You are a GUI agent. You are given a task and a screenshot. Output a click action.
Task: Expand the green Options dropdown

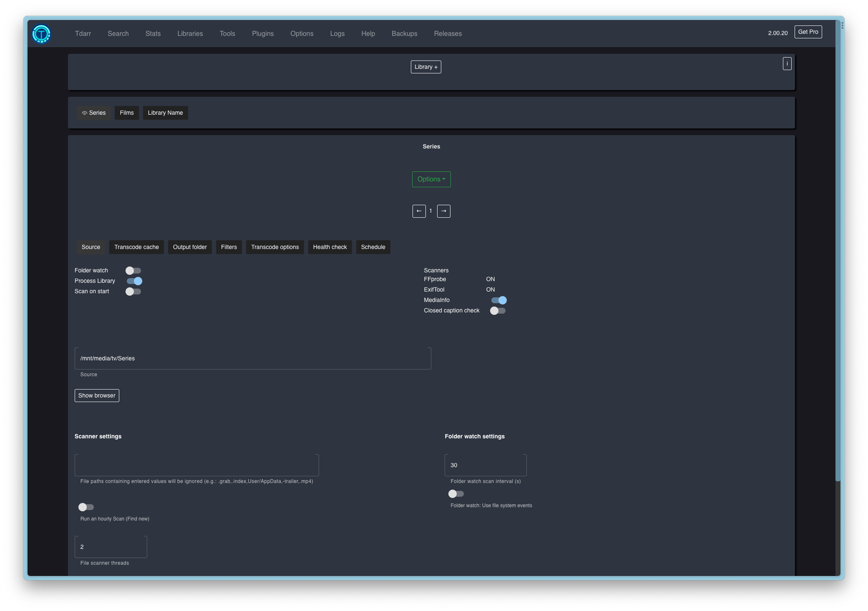[x=431, y=179]
